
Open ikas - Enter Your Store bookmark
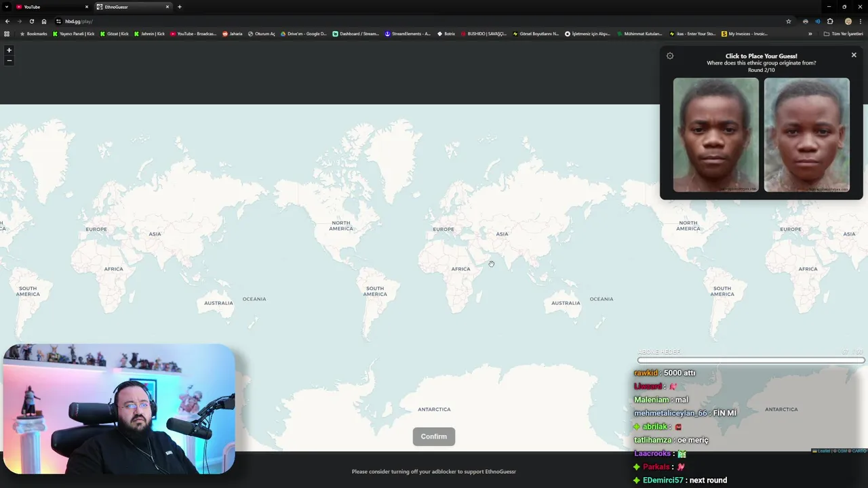[692, 33]
